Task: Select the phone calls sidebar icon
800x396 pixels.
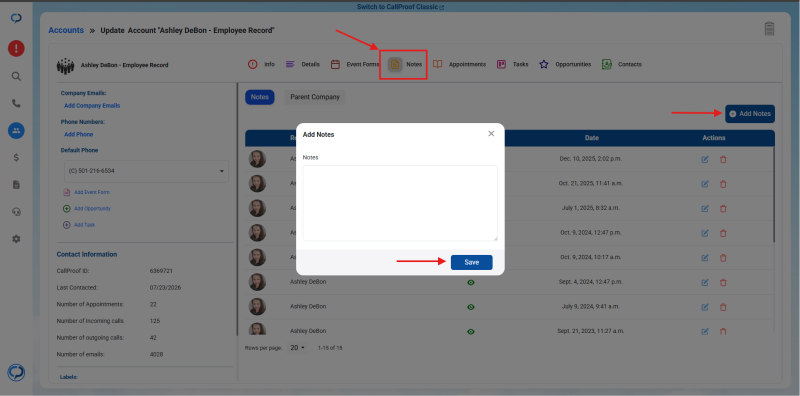Action: tap(16, 104)
